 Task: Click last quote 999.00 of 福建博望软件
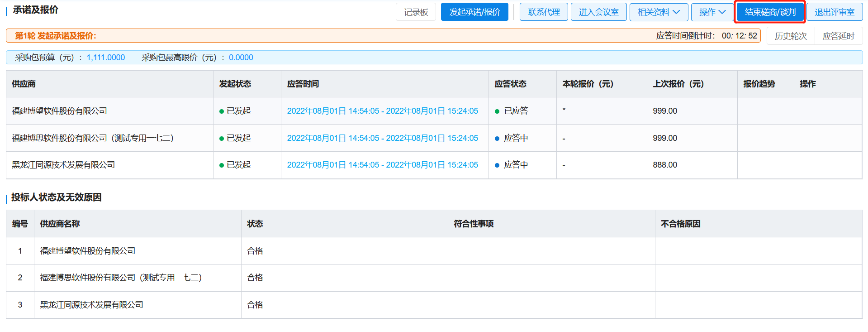[x=665, y=111]
